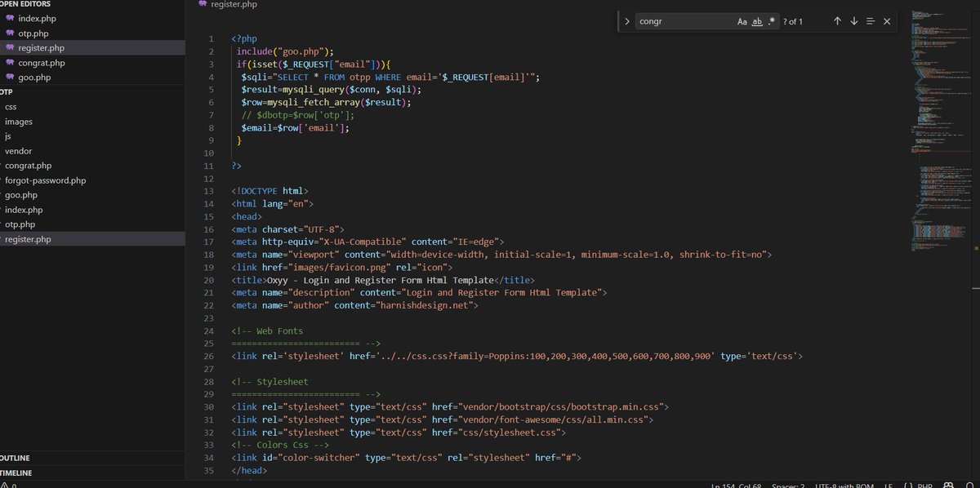The image size is (980, 488).
Task: Click the $sqli SELECT query line
Action: 390,77
